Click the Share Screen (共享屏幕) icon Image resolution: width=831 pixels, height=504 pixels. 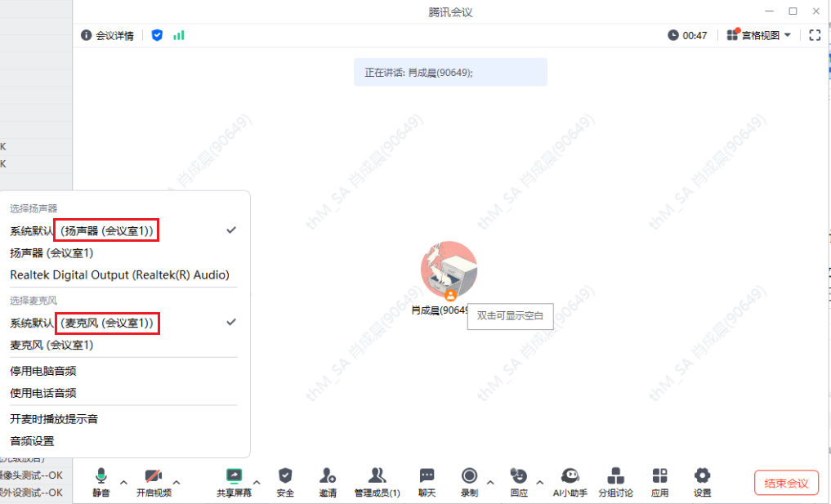(x=234, y=476)
